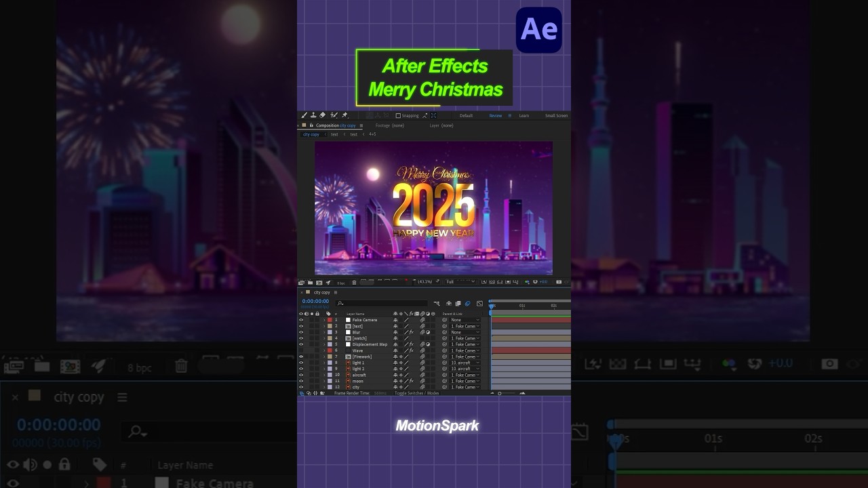
Task: Switch to the Review workspace
Action: (496, 116)
